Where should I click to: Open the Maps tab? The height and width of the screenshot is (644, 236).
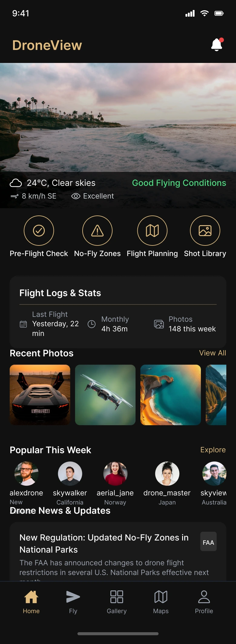point(161,602)
